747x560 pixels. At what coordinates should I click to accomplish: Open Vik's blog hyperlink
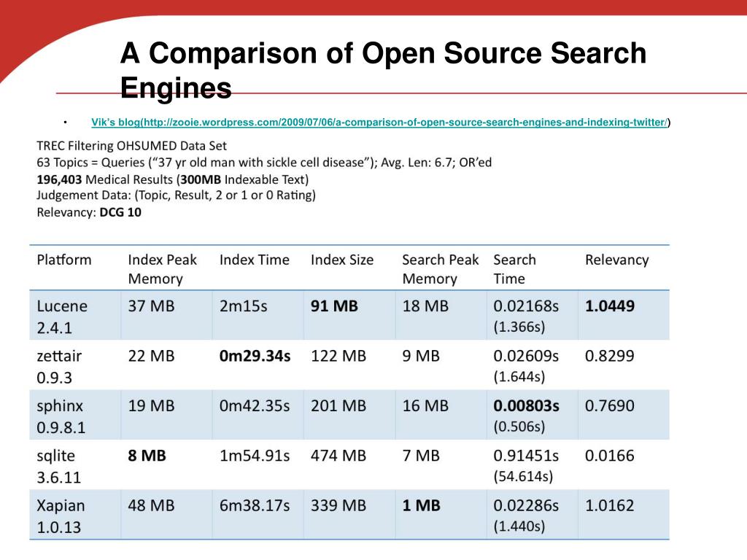pos(379,122)
